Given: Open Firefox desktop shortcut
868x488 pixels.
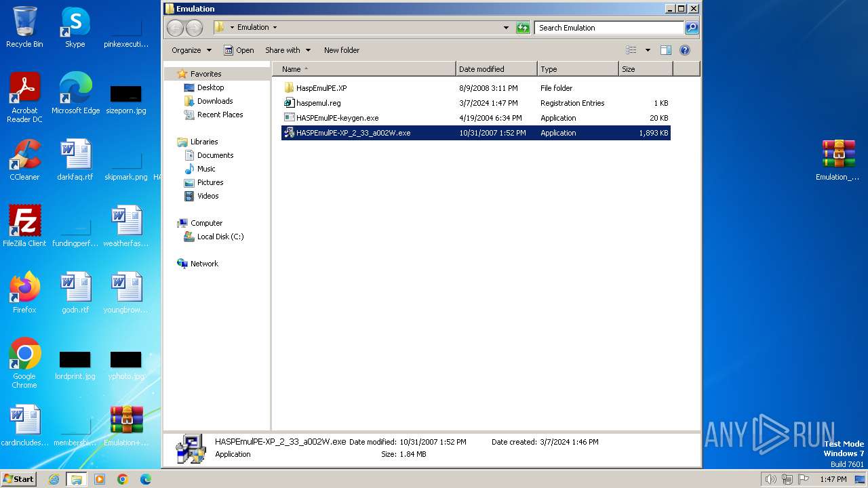Looking at the screenshot, I should (x=24, y=293).
